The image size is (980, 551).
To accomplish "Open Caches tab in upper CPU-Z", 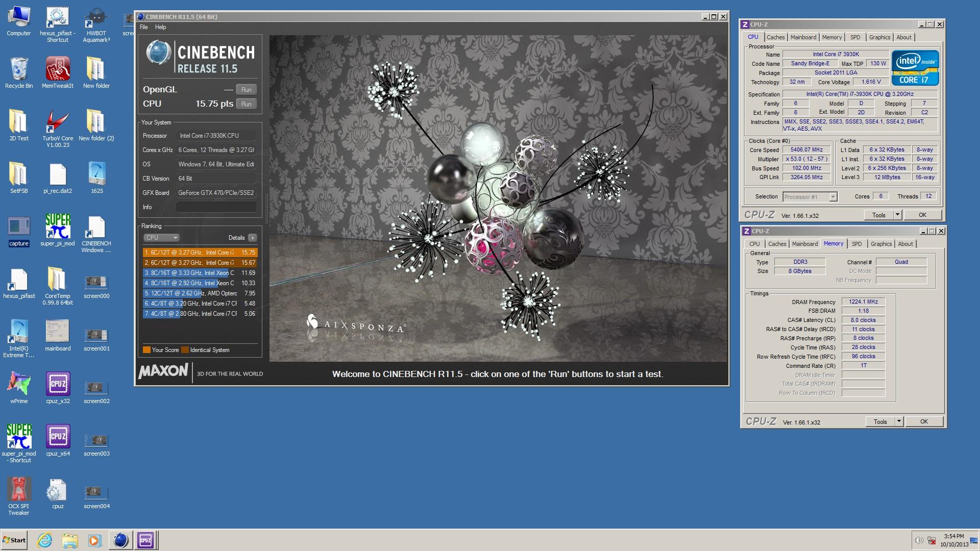I will pos(775,37).
